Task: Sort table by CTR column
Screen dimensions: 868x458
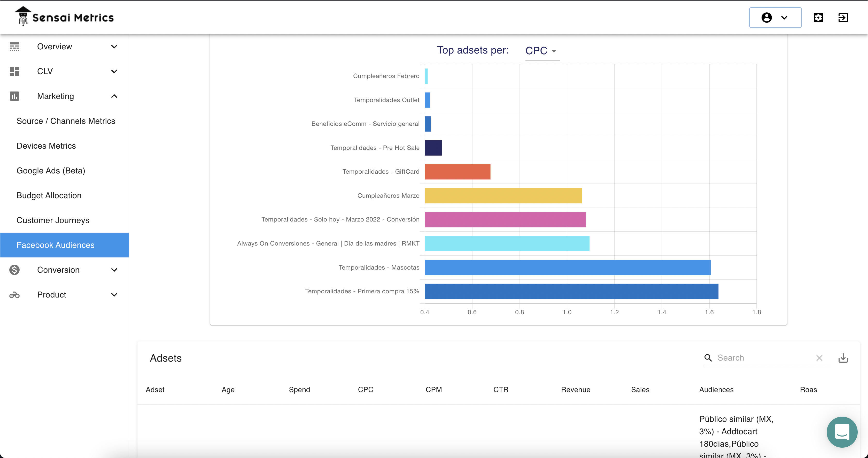Action: click(x=501, y=390)
